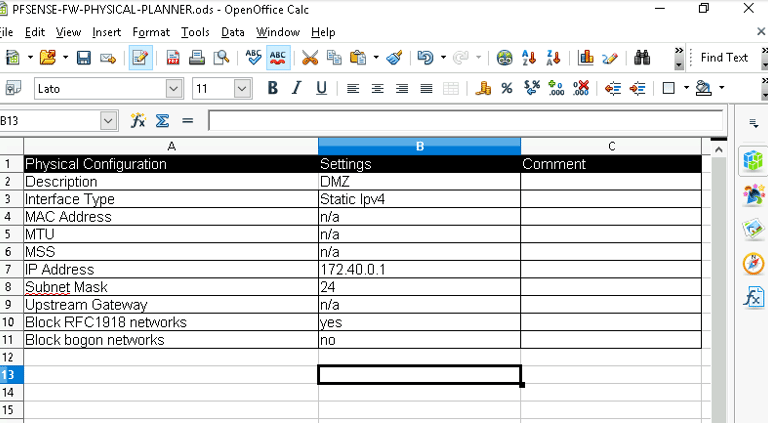The width and height of the screenshot is (768, 423).
Task: Click the Sum sigma button
Action: (163, 120)
